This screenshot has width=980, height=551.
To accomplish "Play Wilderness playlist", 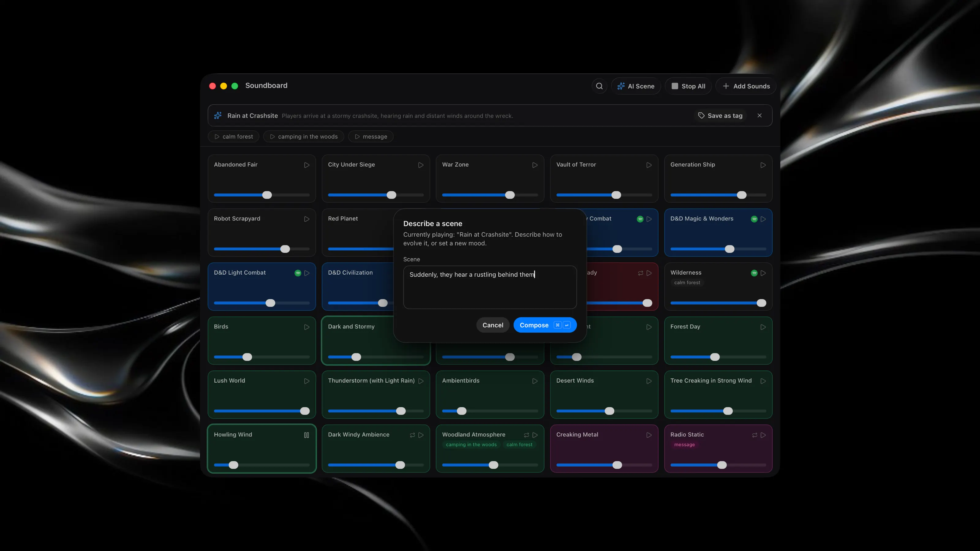I will point(763,273).
